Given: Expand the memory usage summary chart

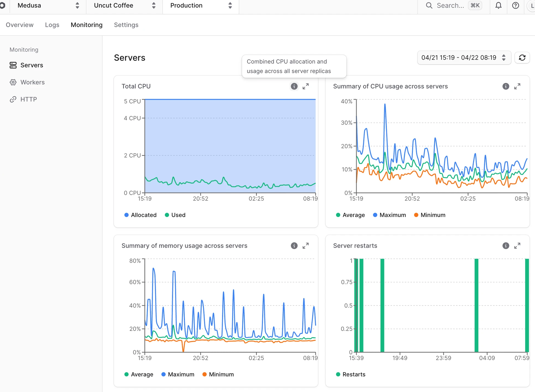Looking at the screenshot, I should tap(306, 246).
